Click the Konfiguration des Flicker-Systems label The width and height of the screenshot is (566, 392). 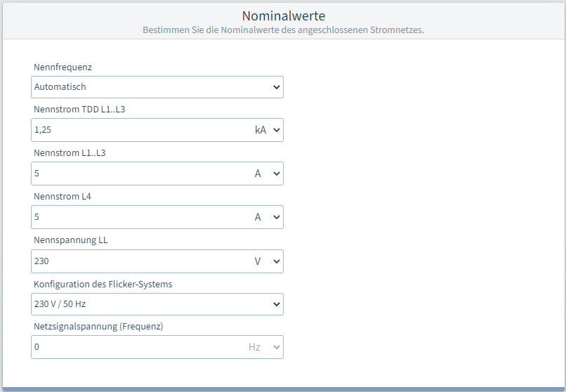coord(103,284)
